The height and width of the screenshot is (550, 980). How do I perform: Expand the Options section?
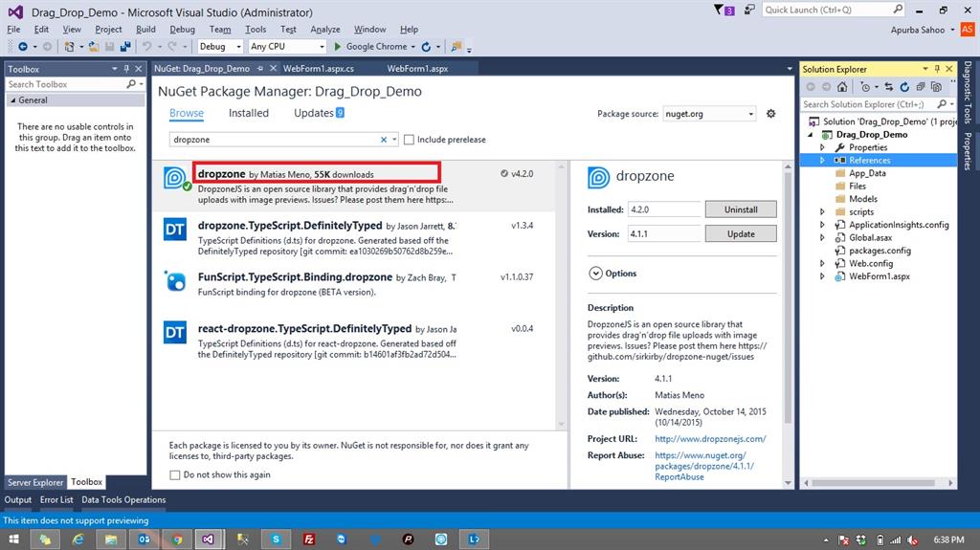[x=595, y=274]
